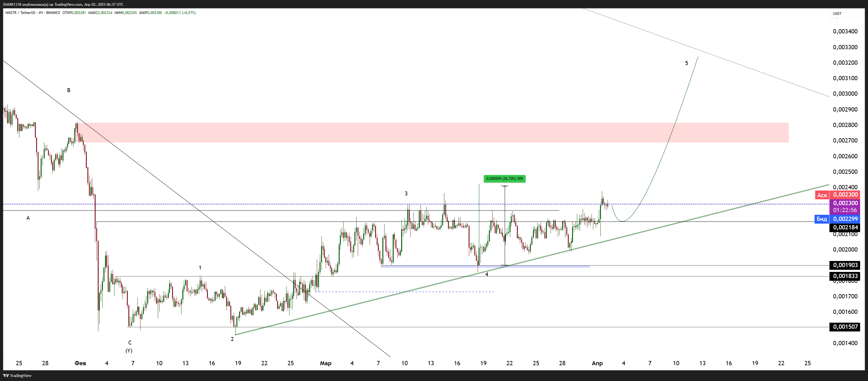Image resolution: width=868 pixels, height=381 pixels.
Task: Click the Бид price value 0,002299
Action: tap(845, 219)
